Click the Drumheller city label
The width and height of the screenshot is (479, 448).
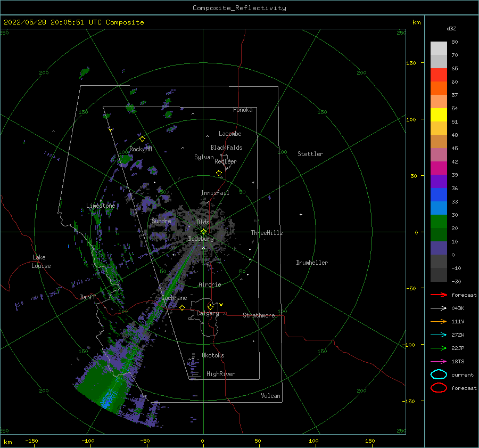click(312, 263)
